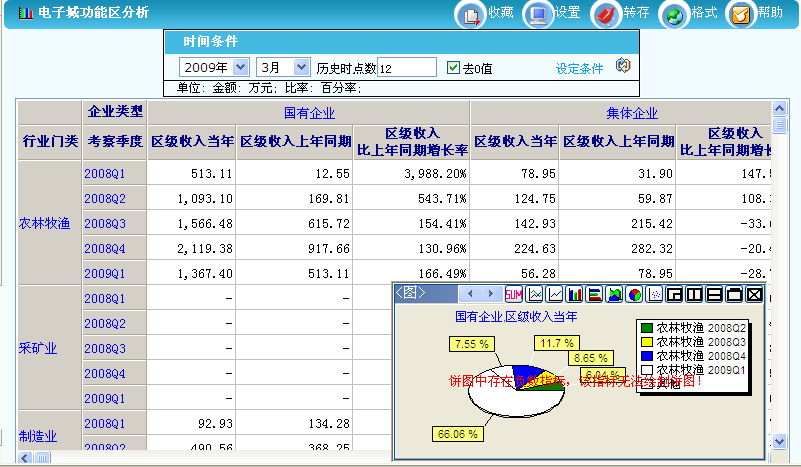Select the pie chart type icon
The image size is (801, 467).
634,294
